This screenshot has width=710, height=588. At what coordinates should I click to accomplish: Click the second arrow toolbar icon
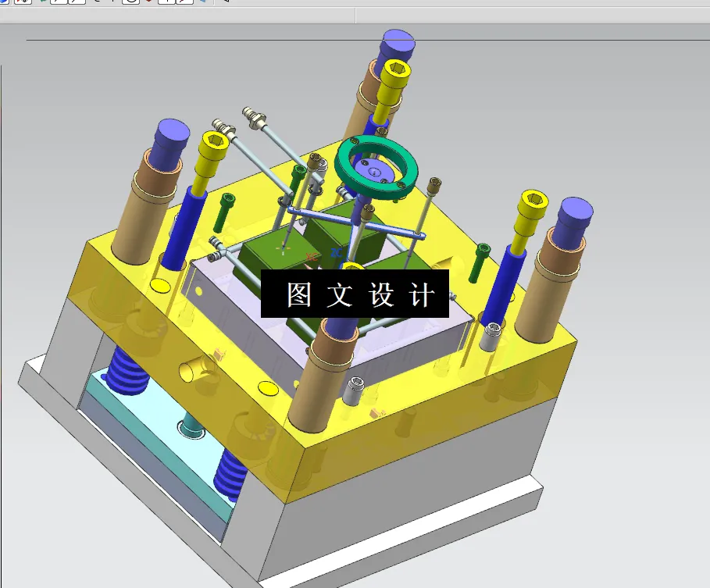pos(72,4)
